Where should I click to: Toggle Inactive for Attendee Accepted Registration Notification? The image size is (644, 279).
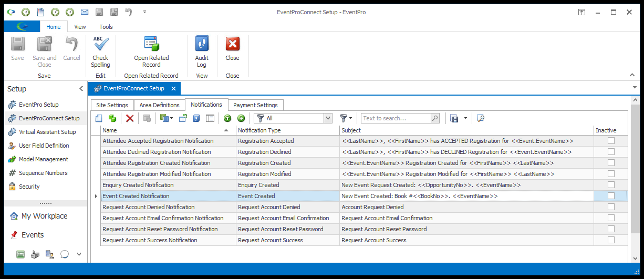coord(611,141)
